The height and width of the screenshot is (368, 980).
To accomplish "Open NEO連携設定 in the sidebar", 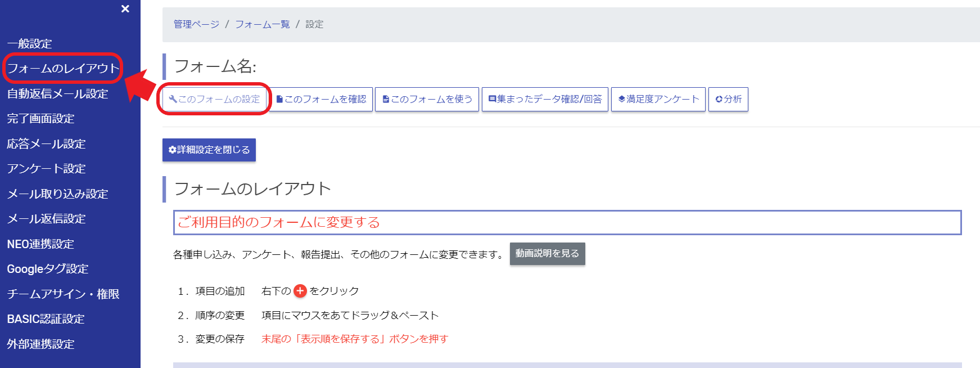I will coord(40,244).
